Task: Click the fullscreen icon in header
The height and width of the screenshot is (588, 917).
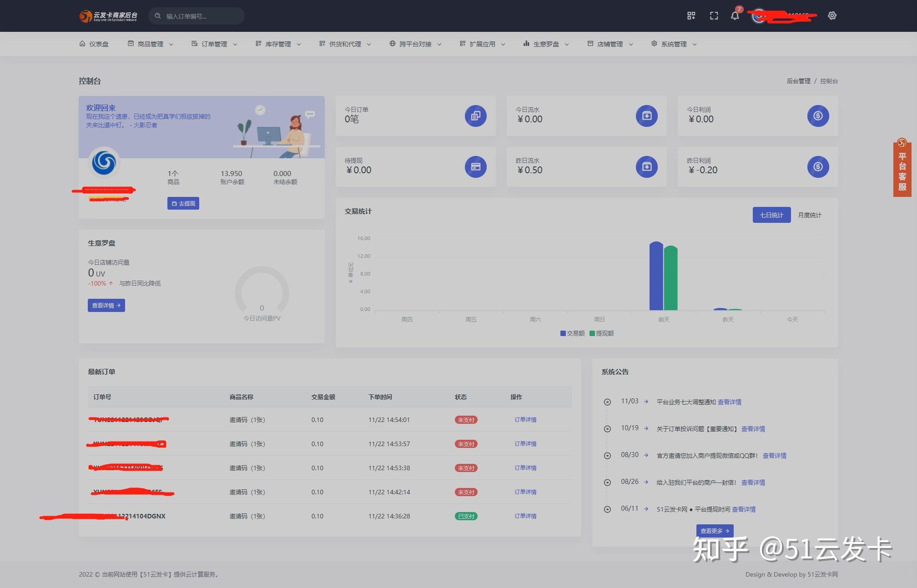Action: click(714, 16)
